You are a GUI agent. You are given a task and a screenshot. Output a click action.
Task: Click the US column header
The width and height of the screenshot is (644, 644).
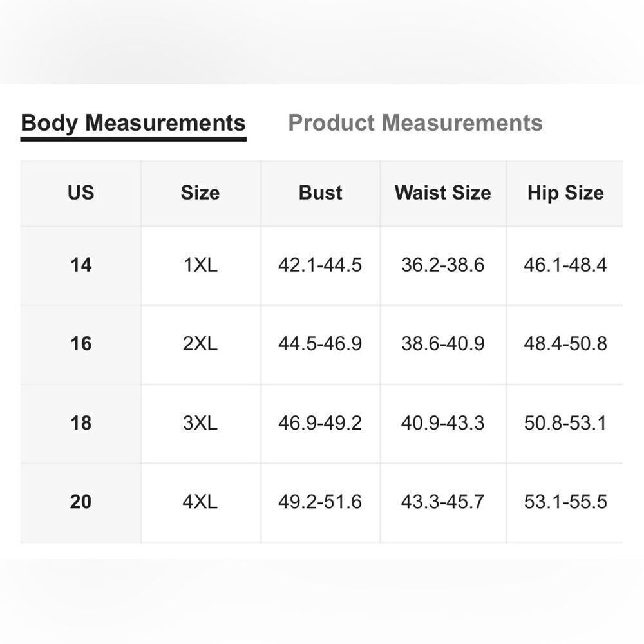pyautogui.click(x=80, y=193)
